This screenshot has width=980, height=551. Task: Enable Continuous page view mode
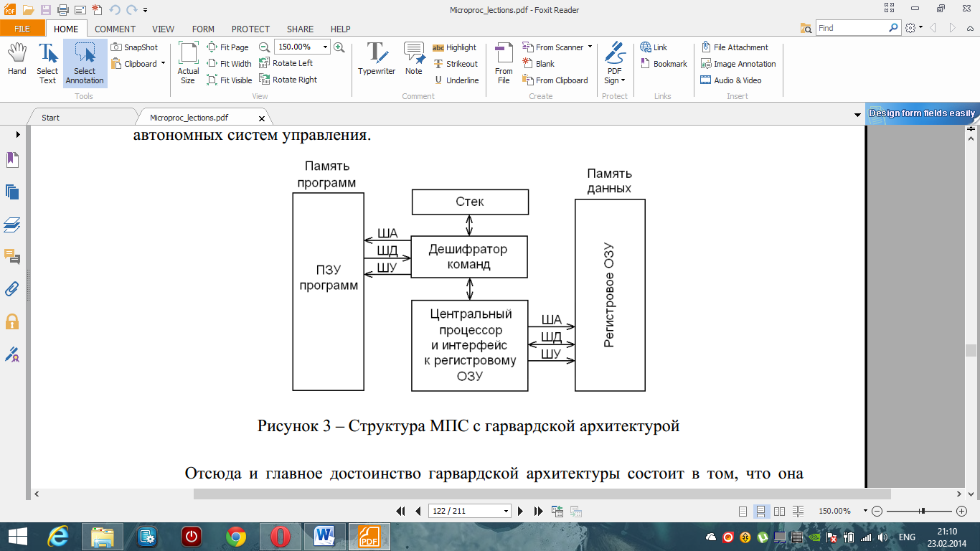point(760,511)
